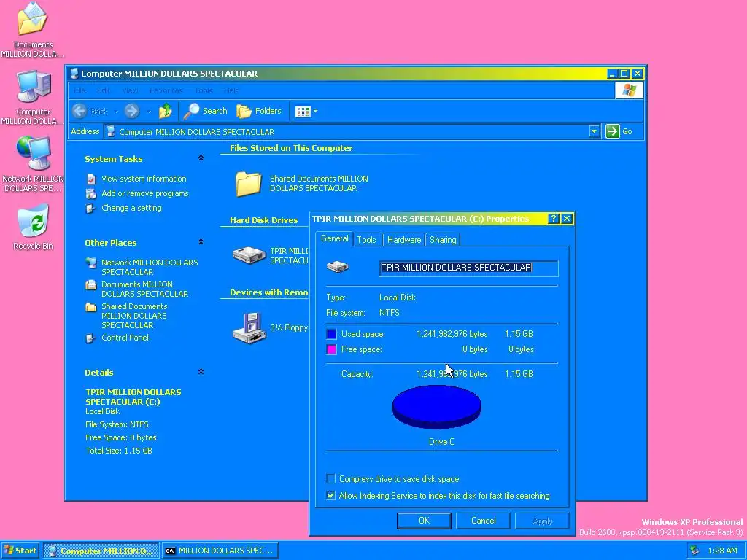Open Shared Documents sidebar link
The width and height of the screenshot is (747, 560).
click(x=134, y=316)
